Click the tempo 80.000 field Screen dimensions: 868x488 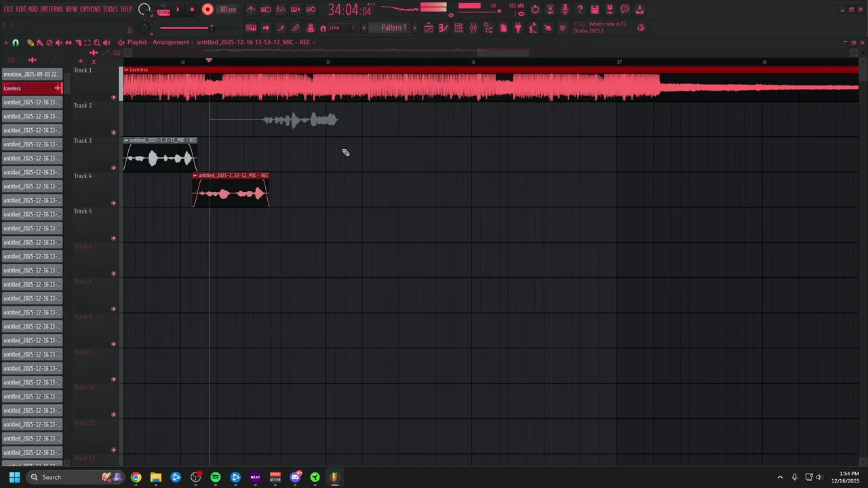(229, 9)
